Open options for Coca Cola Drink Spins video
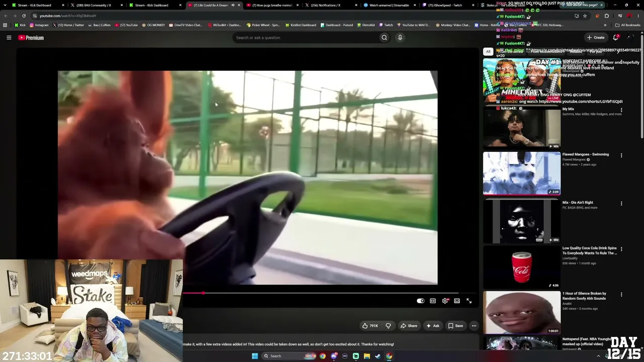 pyautogui.click(x=621, y=249)
